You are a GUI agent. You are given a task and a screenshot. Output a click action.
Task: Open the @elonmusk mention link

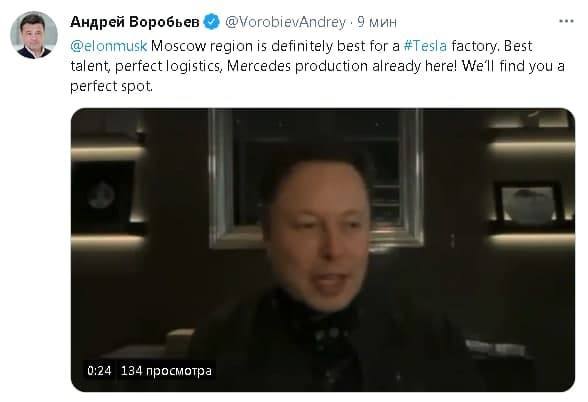tap(108, 46)
